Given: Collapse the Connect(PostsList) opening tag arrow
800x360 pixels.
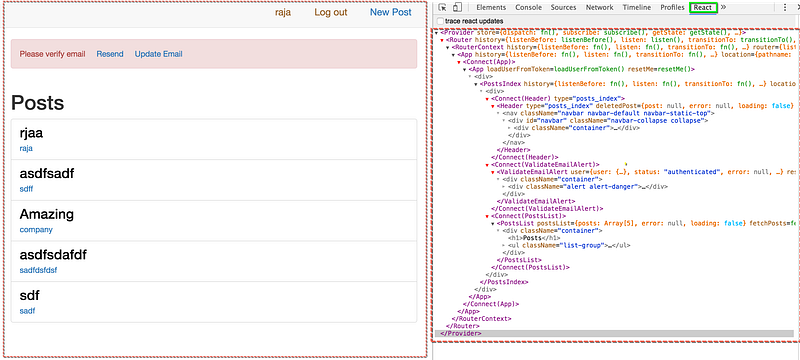Looking at the screenshot, I should coord(487,216).
